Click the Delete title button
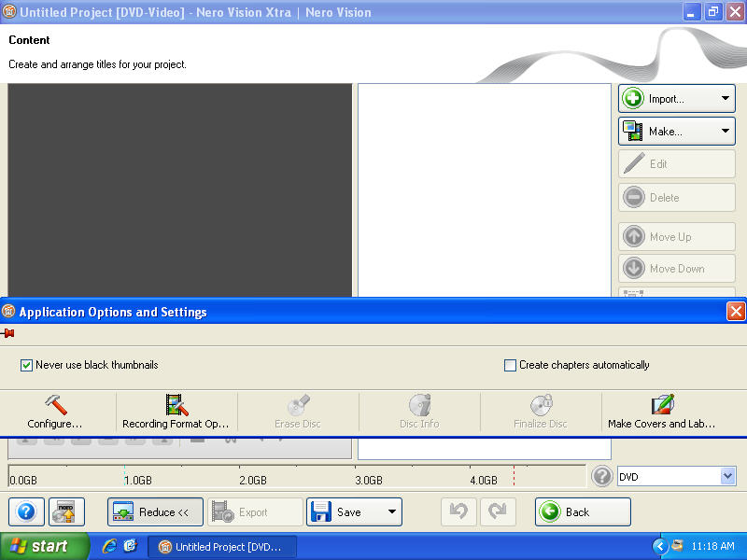The height and width of the screenshot is (560, 747). point(676,197)
